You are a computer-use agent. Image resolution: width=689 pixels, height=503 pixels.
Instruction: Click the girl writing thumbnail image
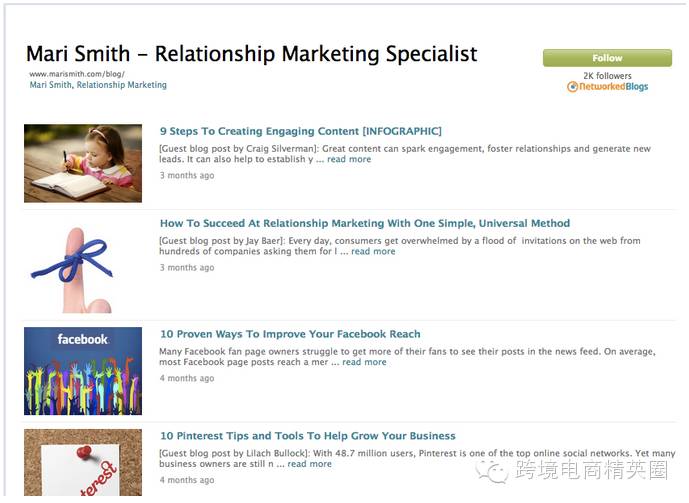click(x=83, y=163)
